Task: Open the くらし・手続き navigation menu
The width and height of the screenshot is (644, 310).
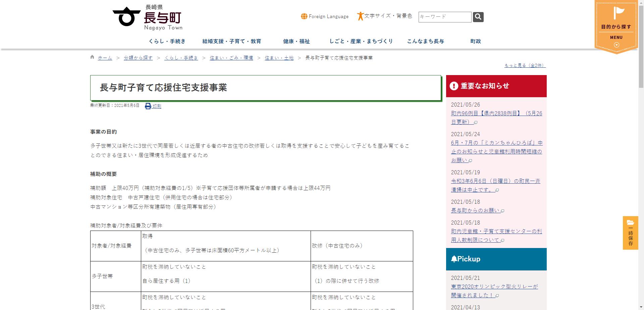Action: [x=167, y=41]
